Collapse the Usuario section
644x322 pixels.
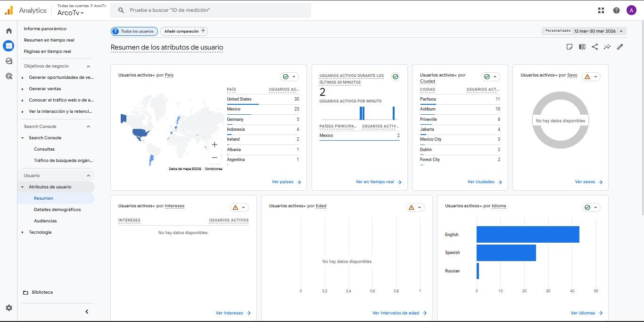click(88, 176)
